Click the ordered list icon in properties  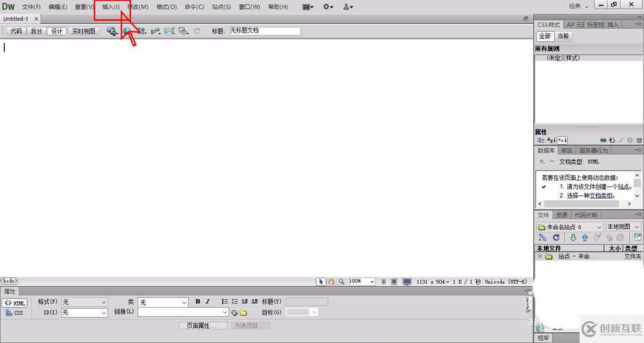click(234, 302)
